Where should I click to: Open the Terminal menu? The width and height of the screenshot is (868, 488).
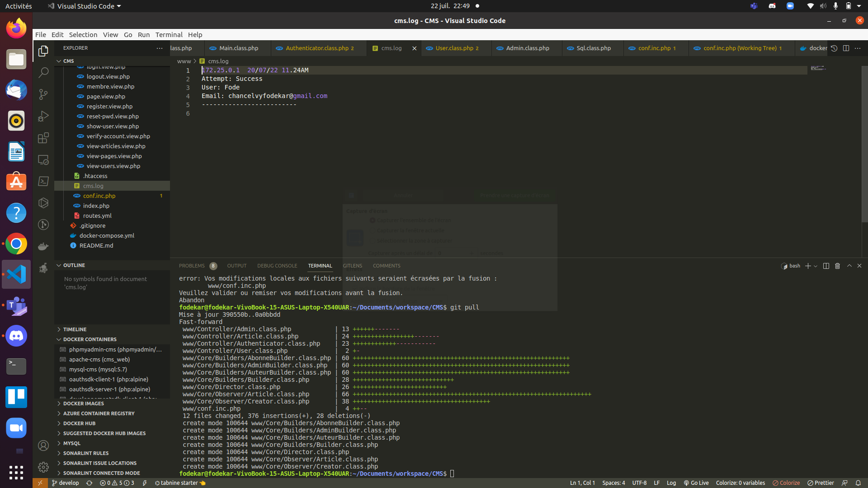[x=169, y=34]
